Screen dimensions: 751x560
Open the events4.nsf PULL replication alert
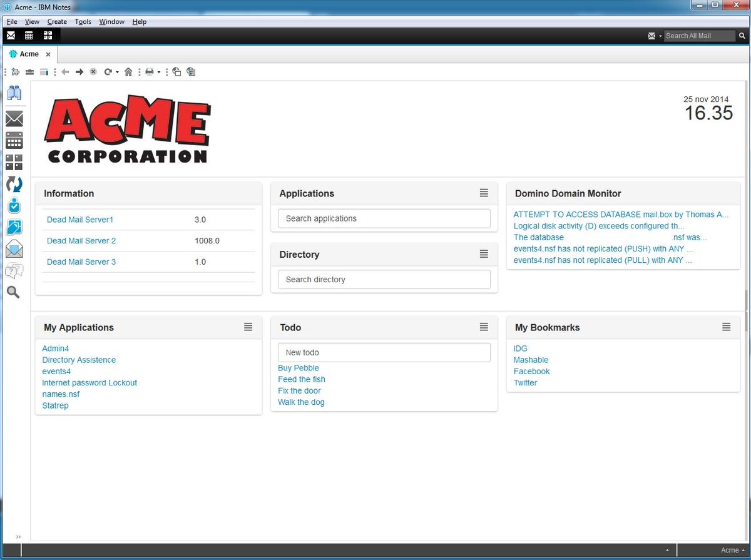[603, 260]
